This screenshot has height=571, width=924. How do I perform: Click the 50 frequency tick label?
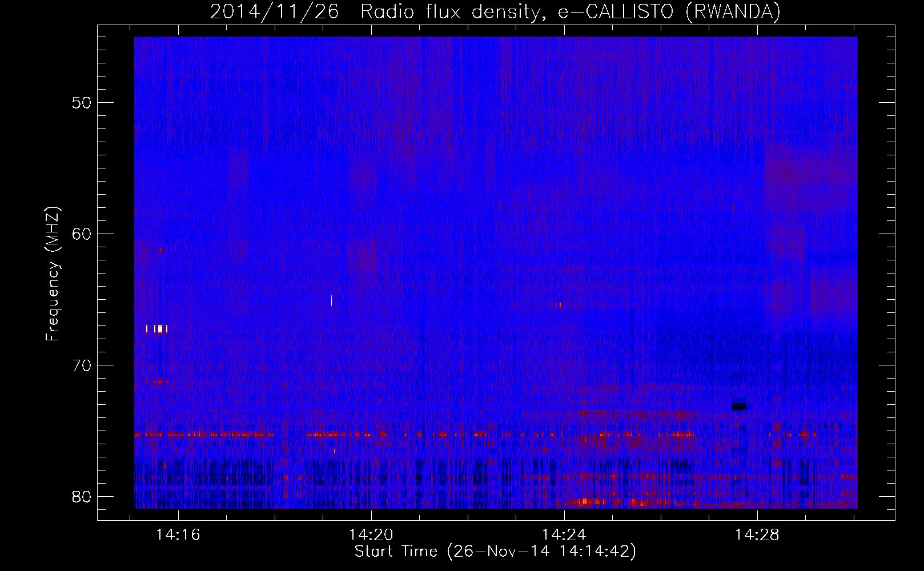(x=82, y=103)
